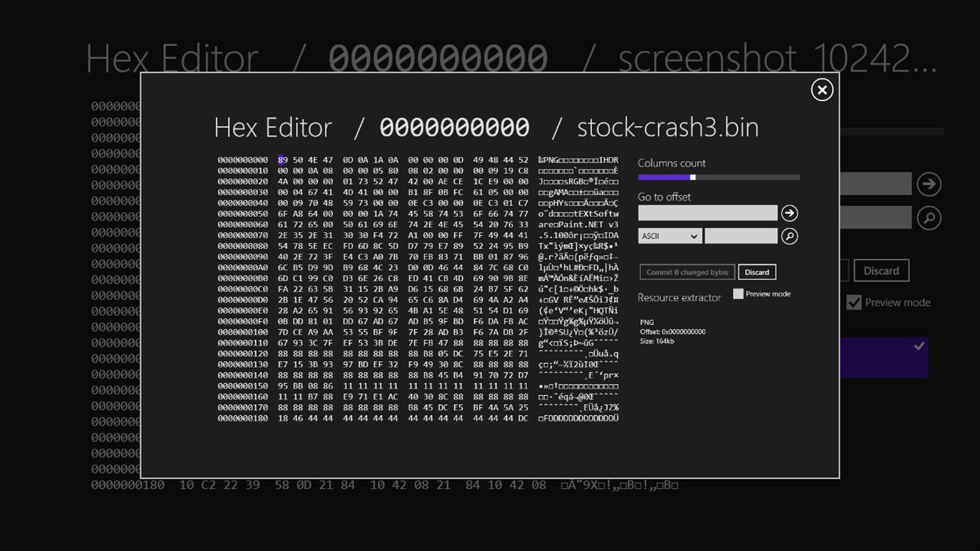Image resolution: width=980 pixels, height=551 pixels.
Task: Click the Go to offset arrow icon
Action: point(789,214)
